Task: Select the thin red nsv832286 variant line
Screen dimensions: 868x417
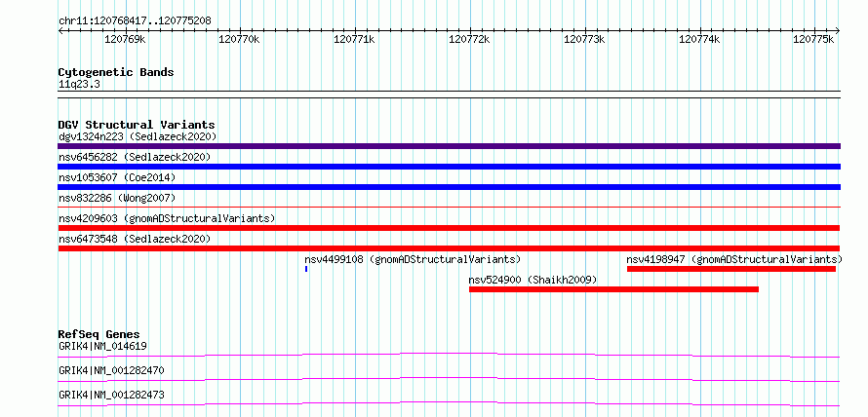Action: tap(449, 207)
